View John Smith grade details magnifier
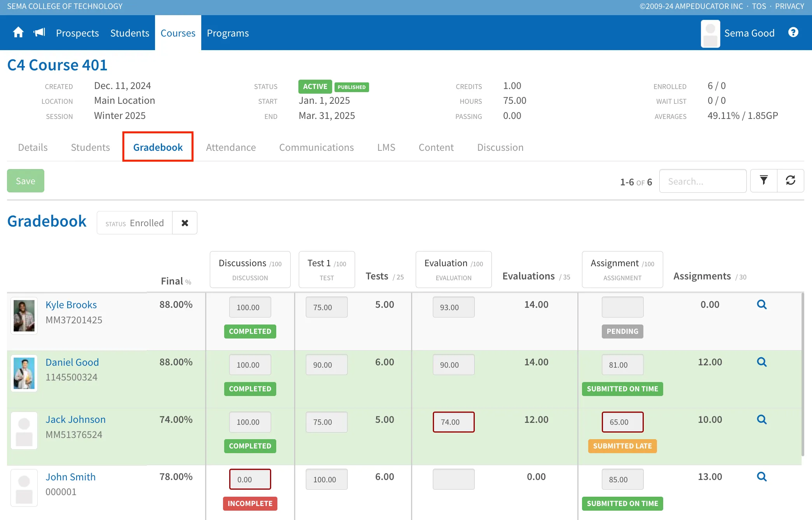The width and height of the screenshot is (812, 520). [762, 477]
